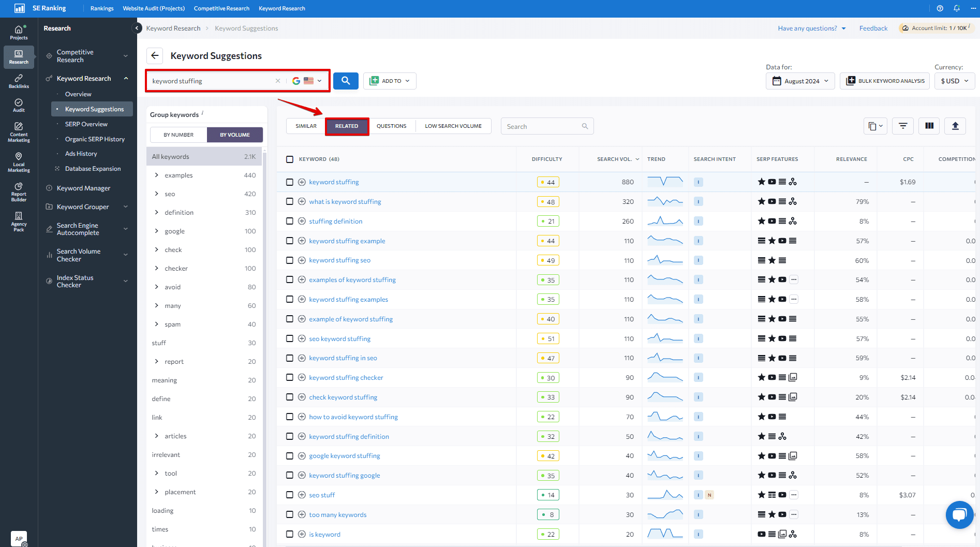This screenshot has height=547, width=980.
Task: Check 'keyword stuffing checker' row checkbox
Action: pyautogui.click(x=290, y=378)
